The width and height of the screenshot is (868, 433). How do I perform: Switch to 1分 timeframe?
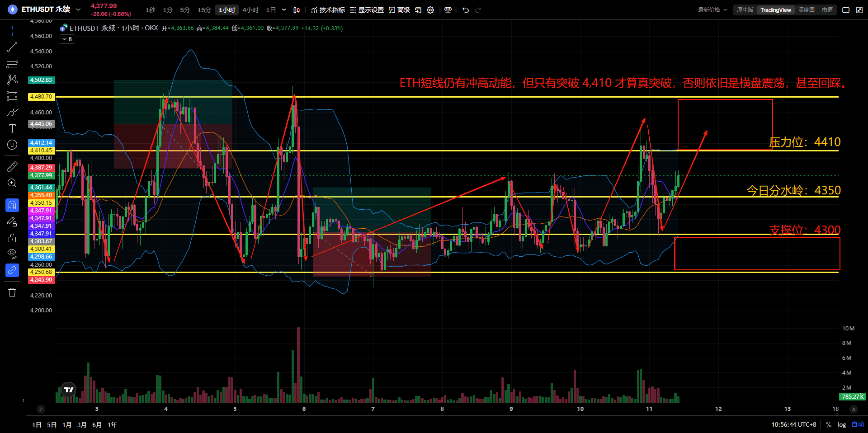(168, 10)
